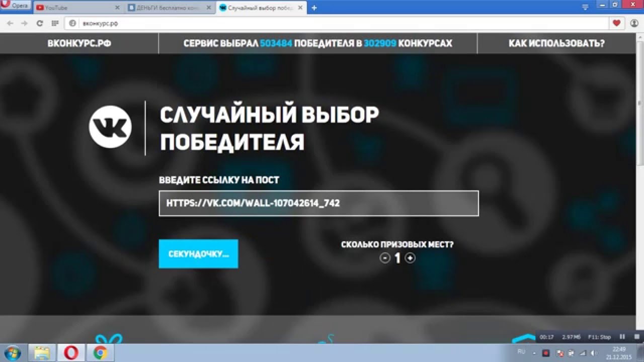The image size is (644, 362).
Task: Click the 302909 contests count
Action: click(x=380, y=43)
